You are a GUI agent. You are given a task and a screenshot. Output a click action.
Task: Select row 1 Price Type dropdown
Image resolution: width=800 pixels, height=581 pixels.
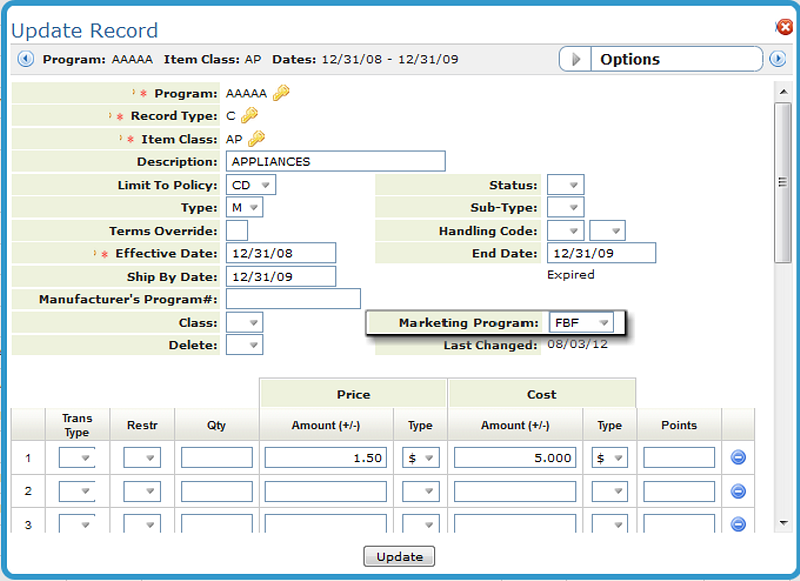[420, 458]
